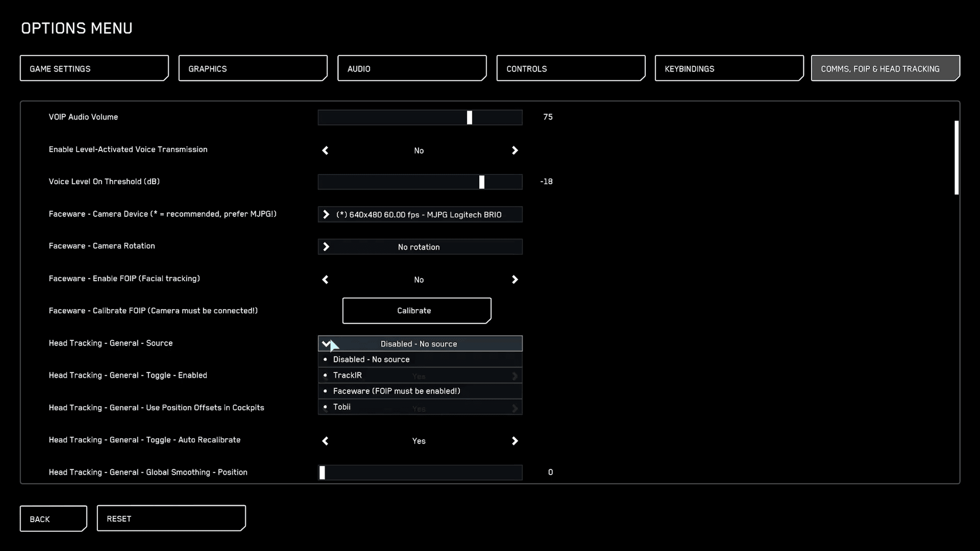980x551 pixels.
Task: Expand the Faceware Camera Device dropdown
Action: 420,215
